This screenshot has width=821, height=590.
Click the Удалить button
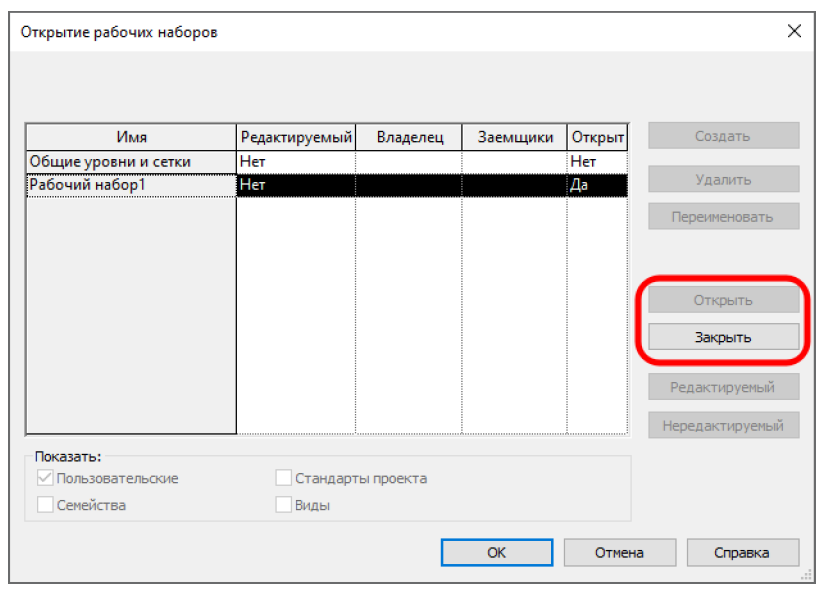click(x=723, y=180)
